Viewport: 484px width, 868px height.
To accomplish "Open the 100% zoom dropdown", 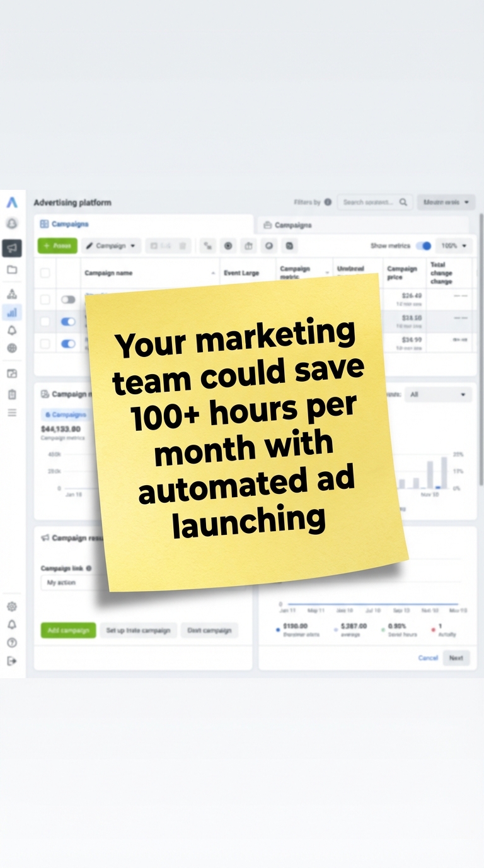I will point(454,246).
